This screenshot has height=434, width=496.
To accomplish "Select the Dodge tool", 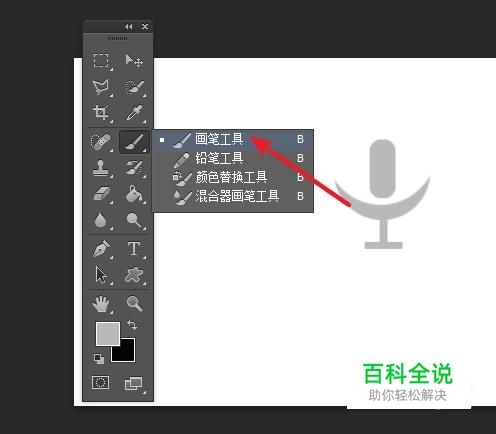I will [134, 220].
